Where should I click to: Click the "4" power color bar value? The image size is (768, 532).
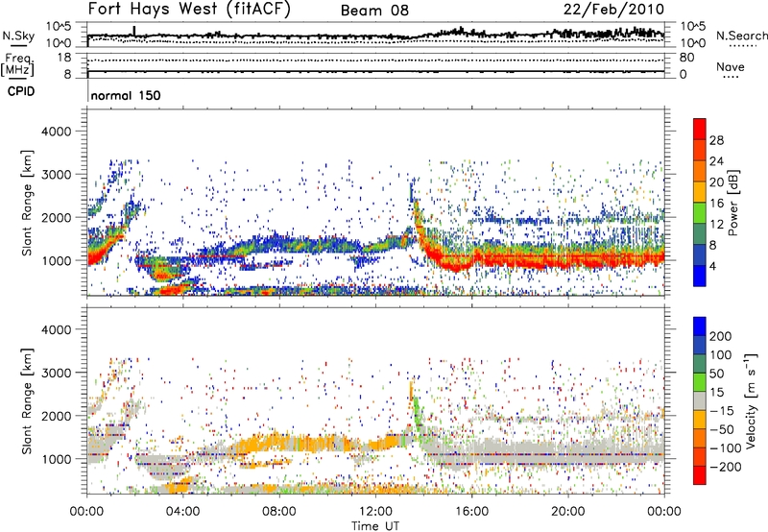tap(712, 266)
